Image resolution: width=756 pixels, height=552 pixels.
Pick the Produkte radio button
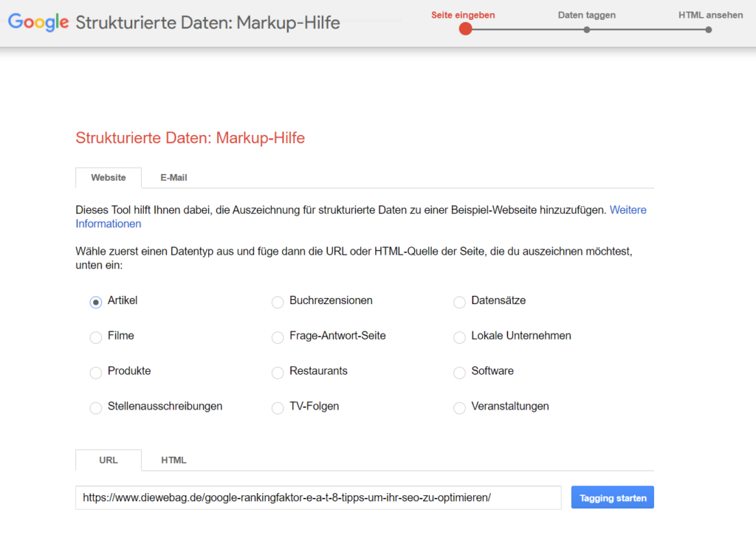96,373
